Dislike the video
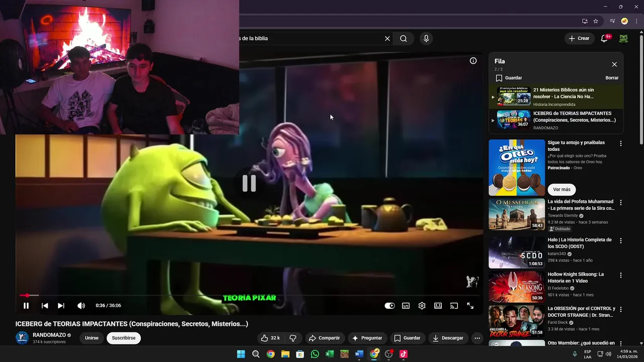Viewport: 644px width, 362px height. [x=293, y=338]
